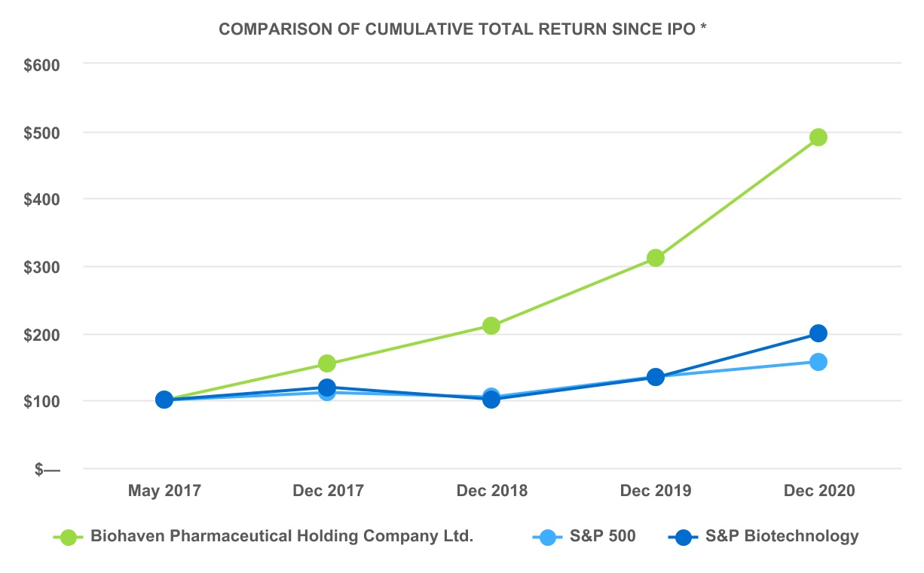Click the dark blue S&P Biotechnology legend marker

pos(684,538)
